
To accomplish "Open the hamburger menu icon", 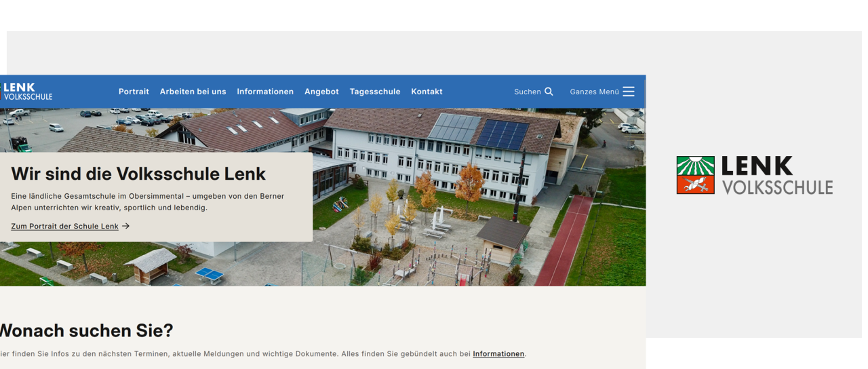I will (x=629, y=92).
